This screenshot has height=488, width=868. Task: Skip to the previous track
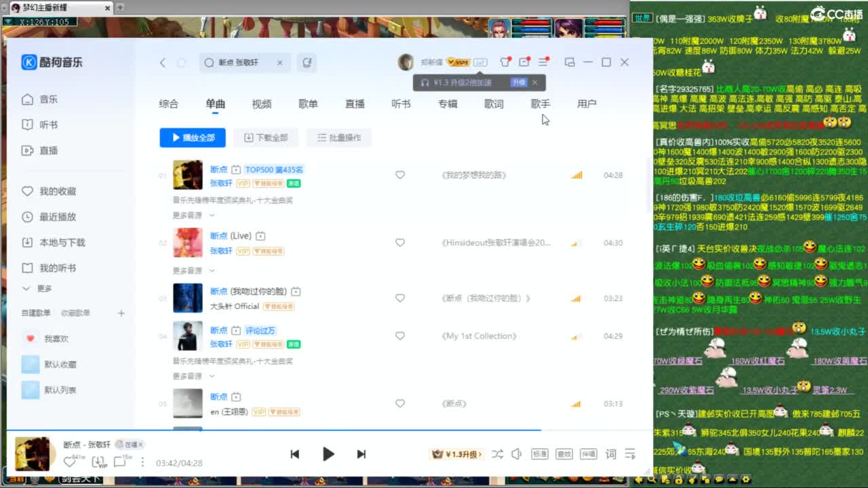[295, 454]
